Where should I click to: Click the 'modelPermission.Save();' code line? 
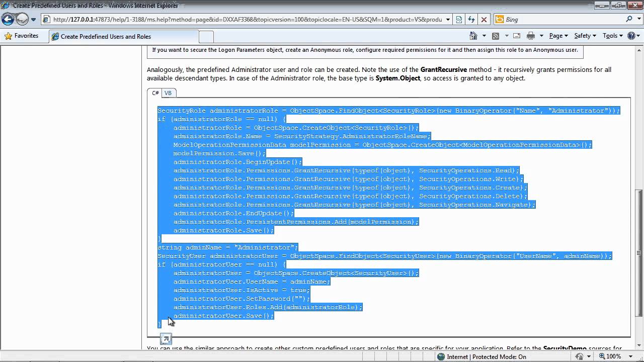[x=219, y=153]
